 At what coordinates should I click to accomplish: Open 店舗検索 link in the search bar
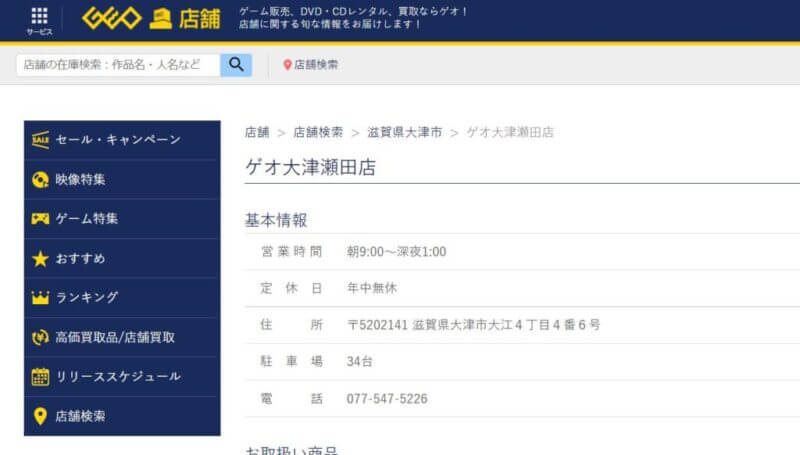pos(316,65)
